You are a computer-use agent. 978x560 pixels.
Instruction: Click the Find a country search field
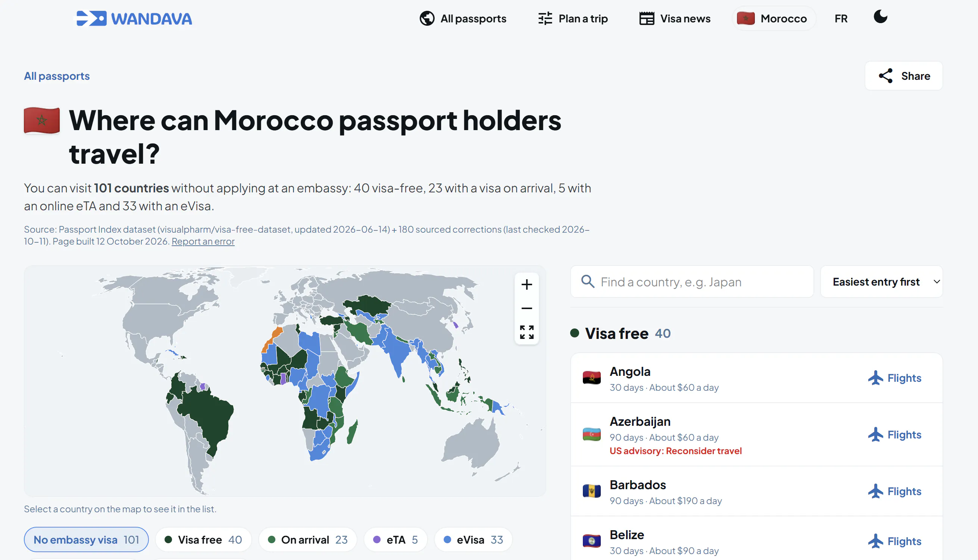692,281
